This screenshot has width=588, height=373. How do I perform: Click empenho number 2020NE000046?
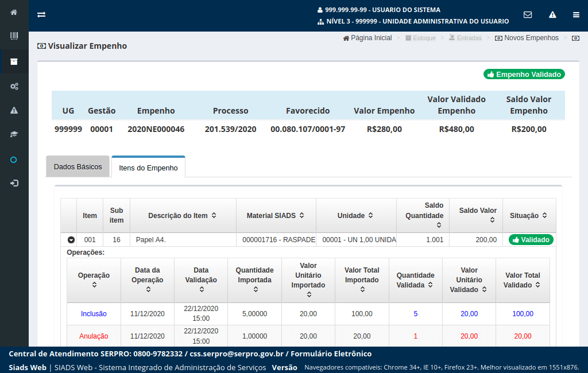click(x=156, y=129)
